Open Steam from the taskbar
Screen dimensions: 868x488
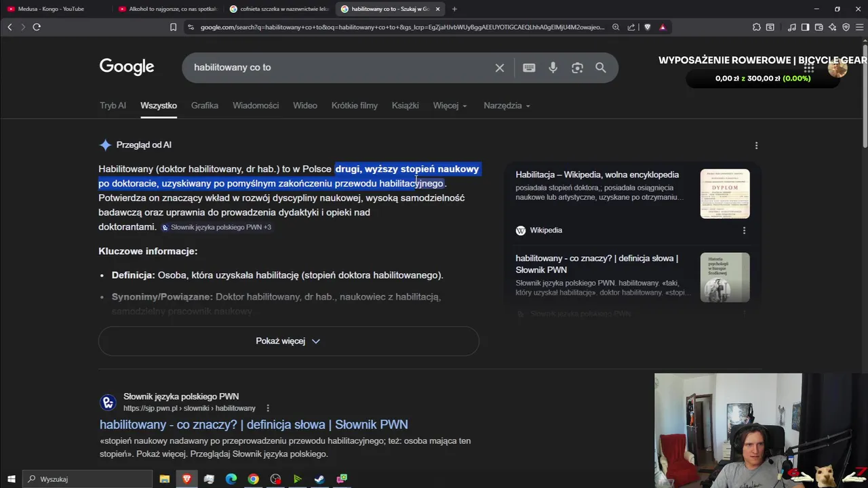(x=319, y=479)
